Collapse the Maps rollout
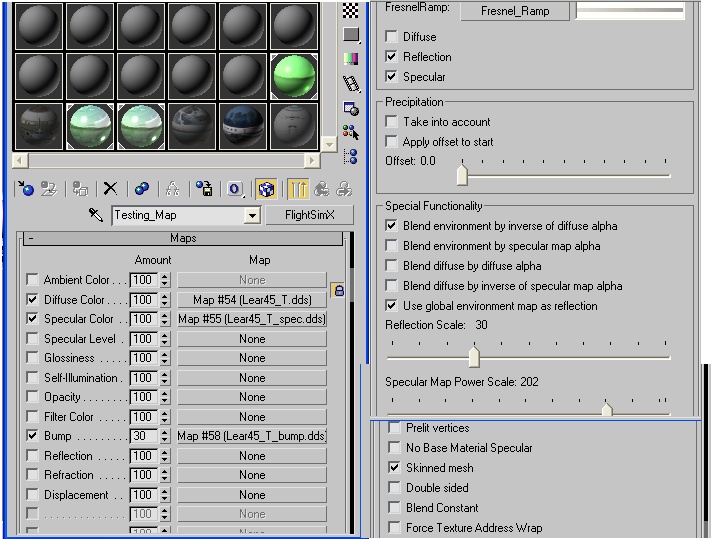718x539 pixels. pyautogui.click(x=183, y=239)
